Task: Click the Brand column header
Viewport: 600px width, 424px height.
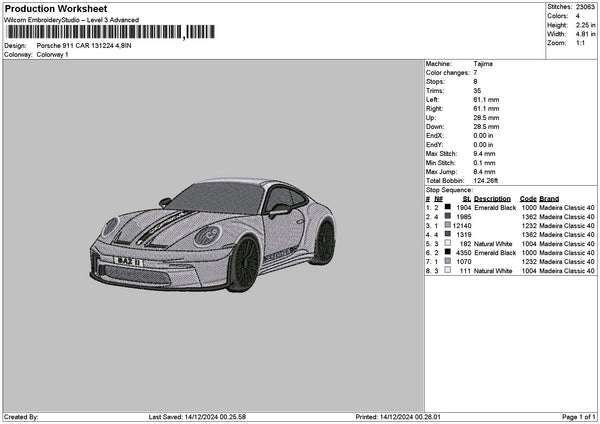Action: point(550,198)
